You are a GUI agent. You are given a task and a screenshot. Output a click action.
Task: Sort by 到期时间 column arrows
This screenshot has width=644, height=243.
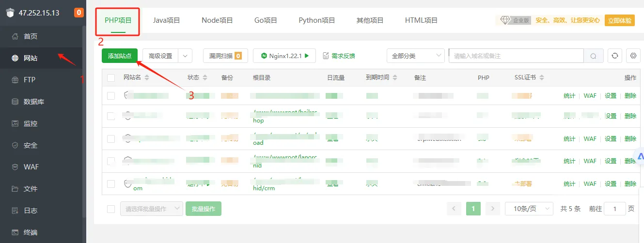[395, 77]
